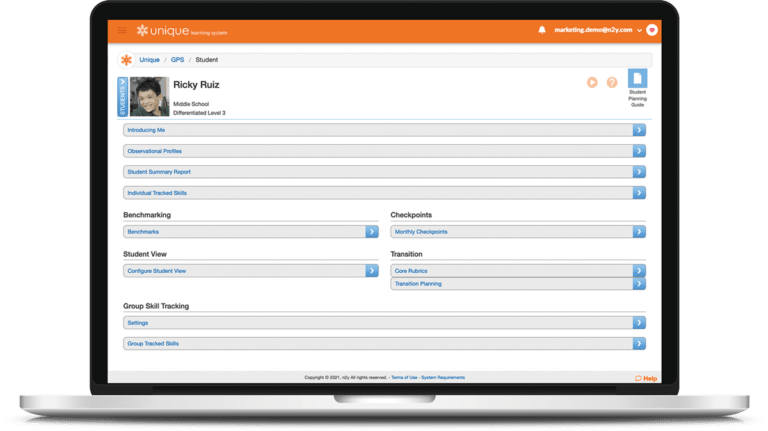
Task: Open the hamburger menu in the header
Action: coord(122,30)
